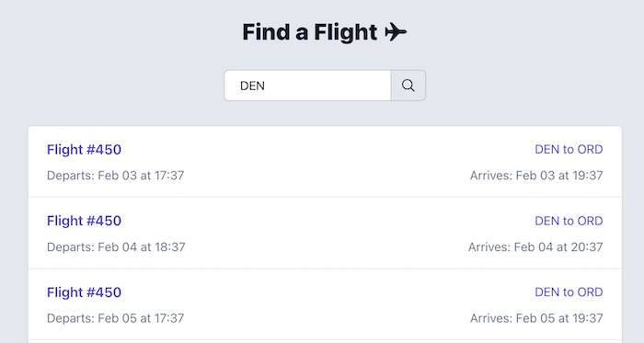Click the magnifying glass search button
Viewport: 644px width, 343px height.
tap(408, 86)
